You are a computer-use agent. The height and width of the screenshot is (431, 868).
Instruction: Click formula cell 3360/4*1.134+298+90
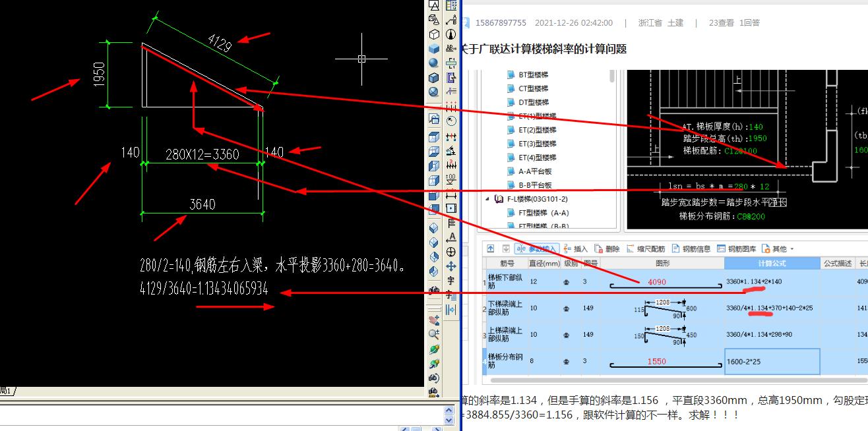772,335
